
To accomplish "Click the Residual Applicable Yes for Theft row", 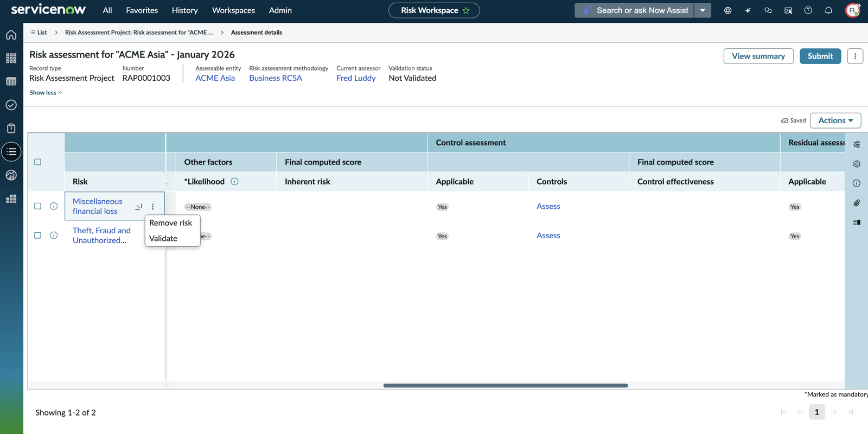I will [x=795, y=236].
